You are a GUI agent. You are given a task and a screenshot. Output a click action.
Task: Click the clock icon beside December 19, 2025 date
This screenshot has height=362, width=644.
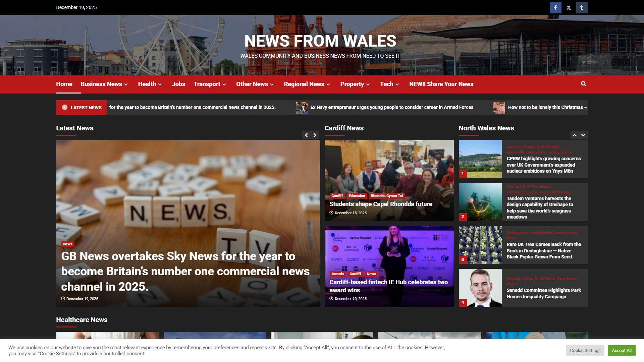click(63, 298)
